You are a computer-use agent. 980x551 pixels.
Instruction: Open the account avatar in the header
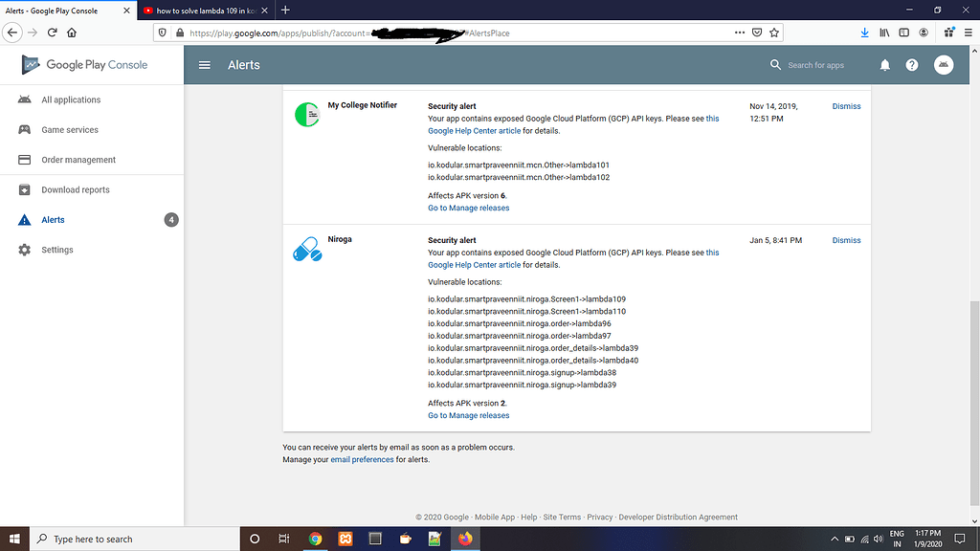[943, 64]
